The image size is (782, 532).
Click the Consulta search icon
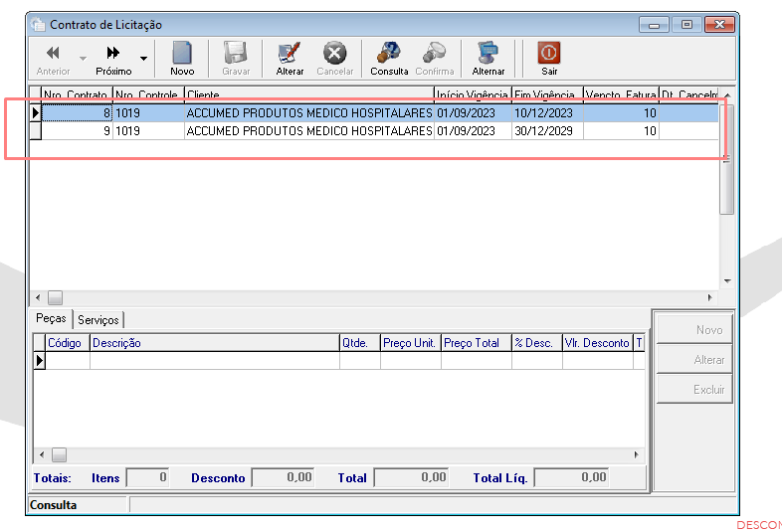point(389,53)
